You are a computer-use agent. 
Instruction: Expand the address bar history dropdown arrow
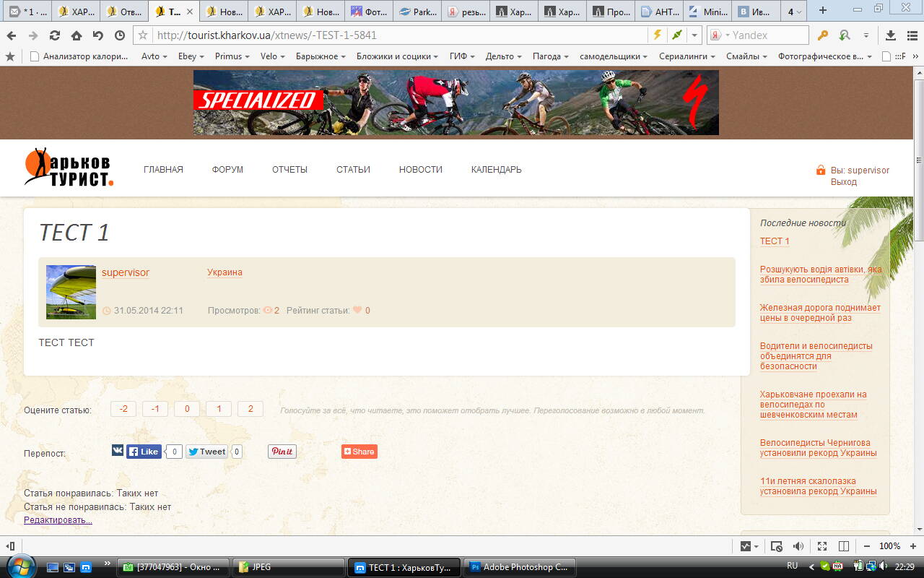(x=694, y=35)
